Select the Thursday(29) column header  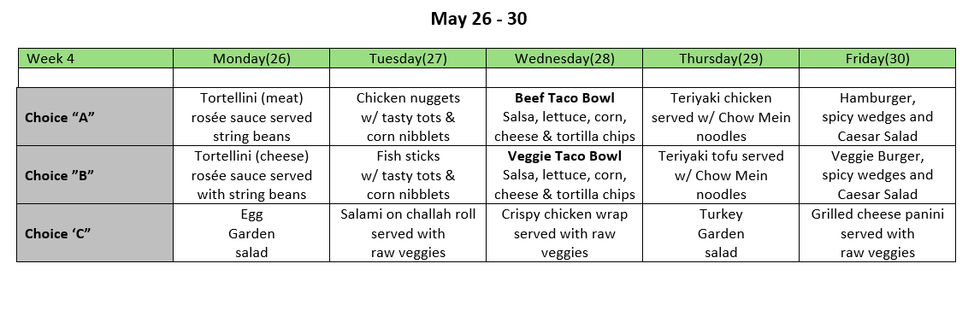point(721,59)
